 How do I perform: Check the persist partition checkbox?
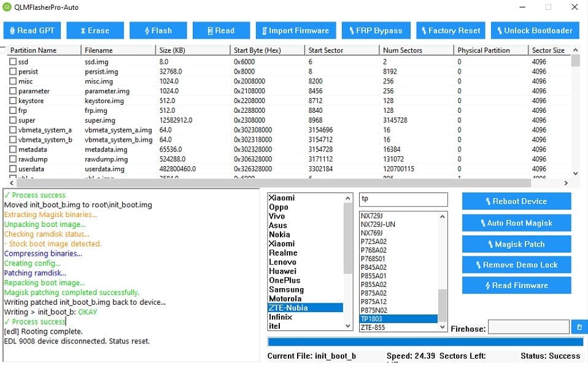click(x=13, y=72)
